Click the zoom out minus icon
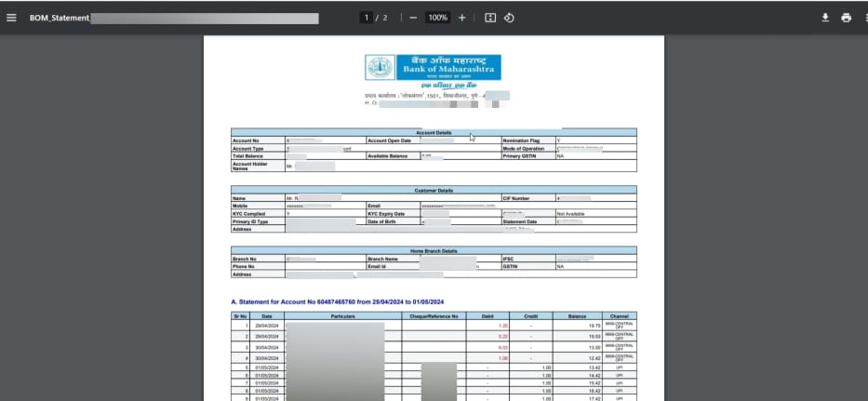 (x=413, y=18)
